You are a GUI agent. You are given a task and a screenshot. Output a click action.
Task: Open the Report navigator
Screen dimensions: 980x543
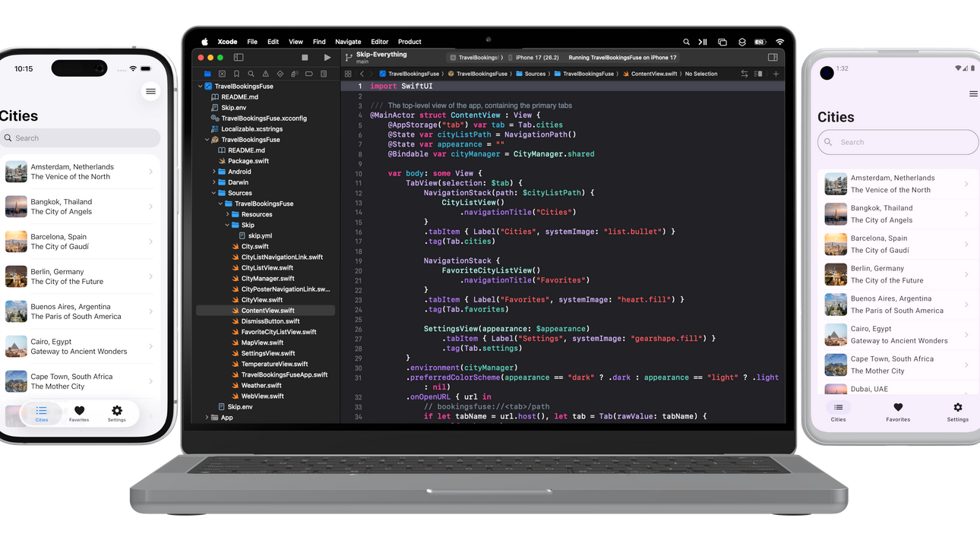click(324, 74)
